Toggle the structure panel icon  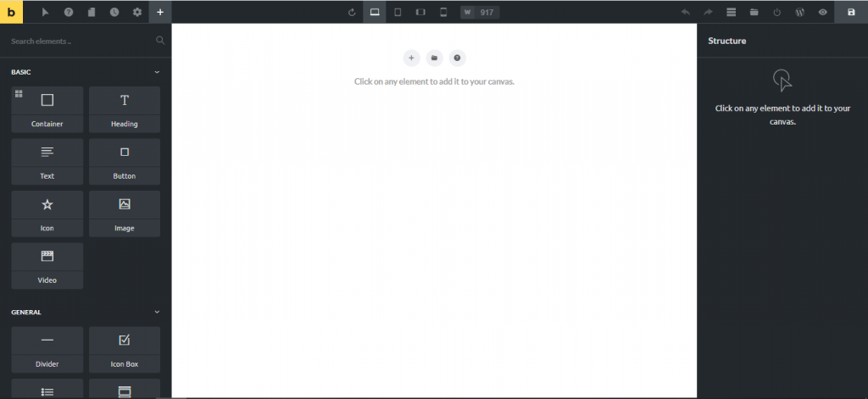tap(732, 12)
